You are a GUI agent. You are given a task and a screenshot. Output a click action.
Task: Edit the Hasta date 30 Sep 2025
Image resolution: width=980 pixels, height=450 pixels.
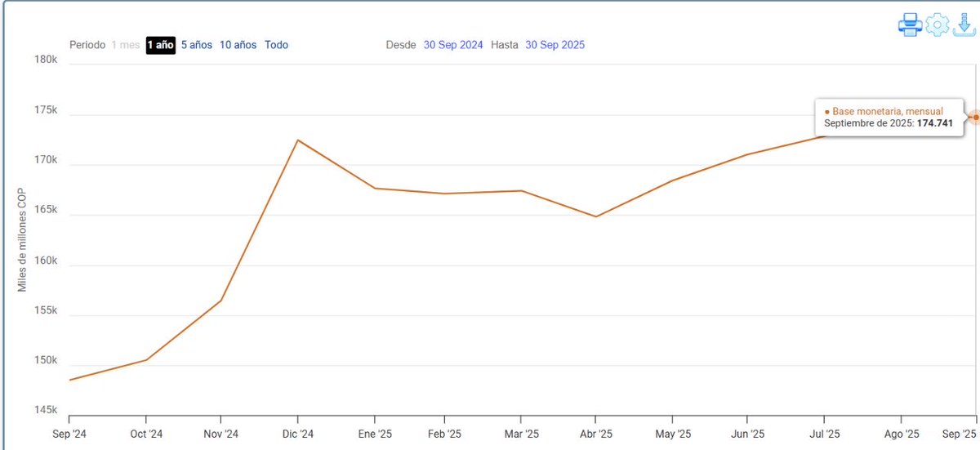click(555, 45)
